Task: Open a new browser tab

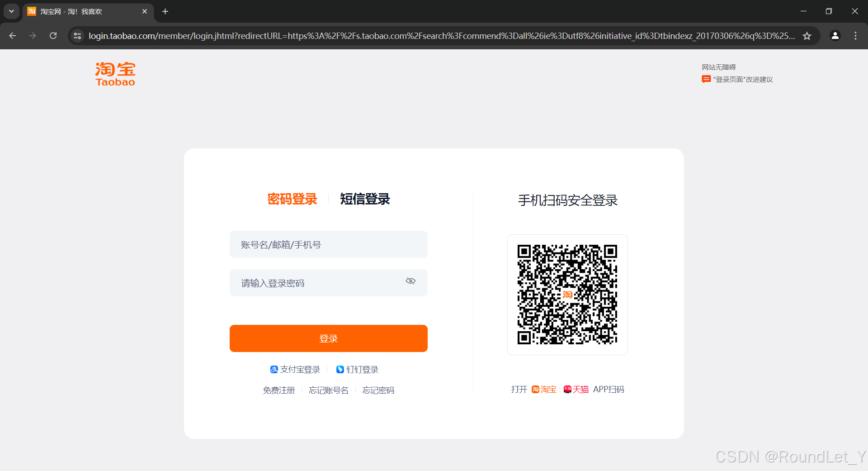Action: 165,11
